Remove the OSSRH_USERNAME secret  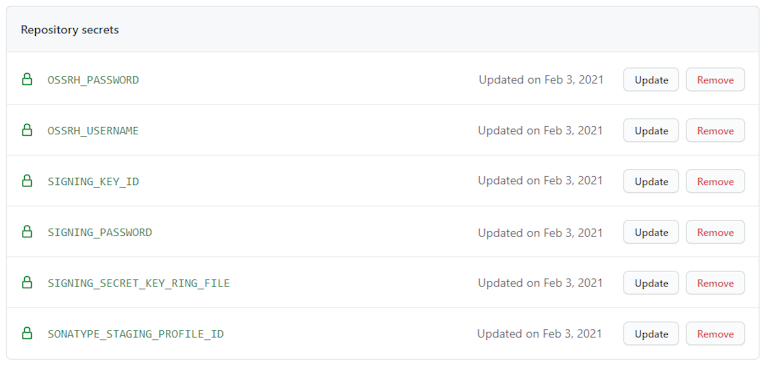[715, 131]
